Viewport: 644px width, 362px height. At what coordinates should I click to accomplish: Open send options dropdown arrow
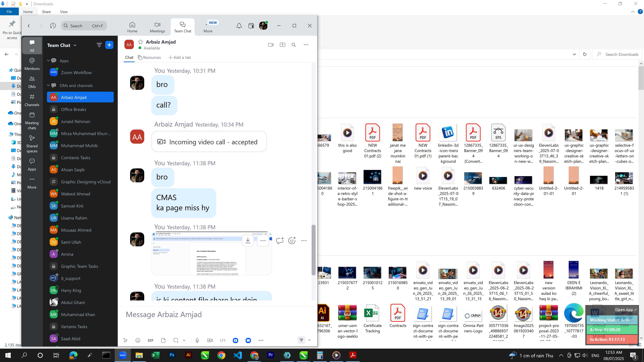[309, 340]
